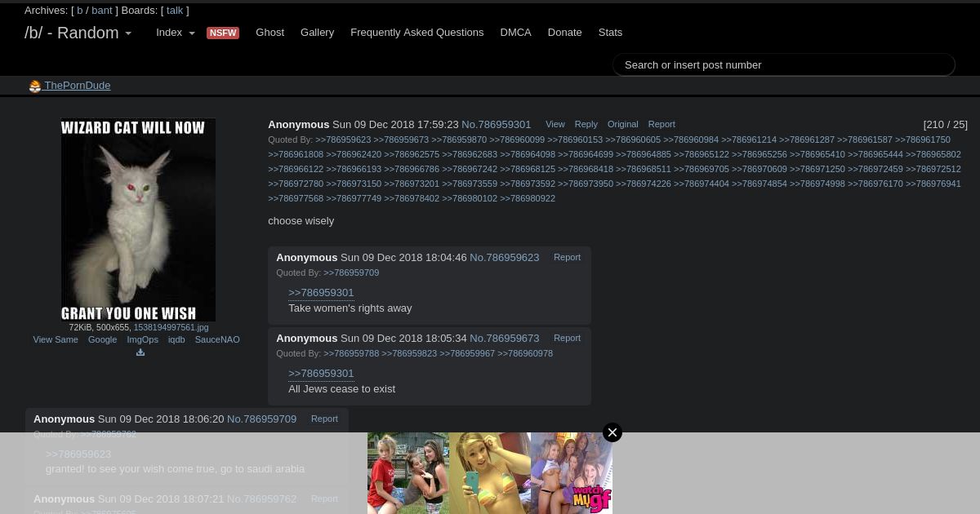Close the bottom ad banner with X
The height and width of the screenshot is (514, 980).
click(x=612, y=432)
